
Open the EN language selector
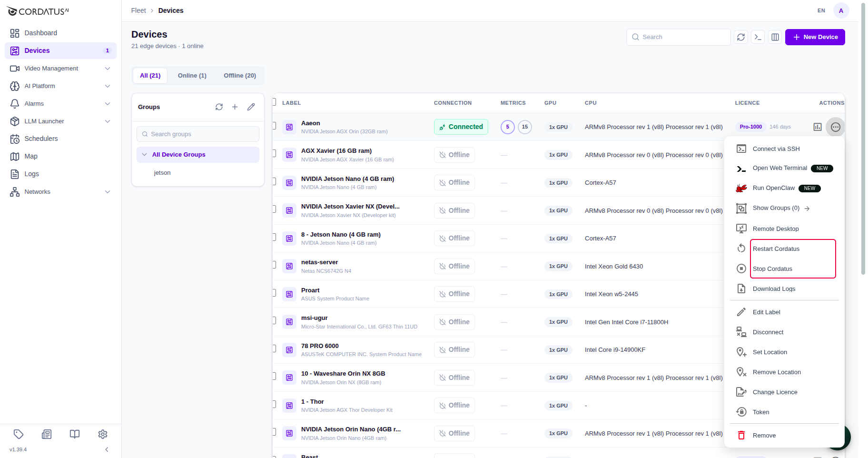click(821, 10)
